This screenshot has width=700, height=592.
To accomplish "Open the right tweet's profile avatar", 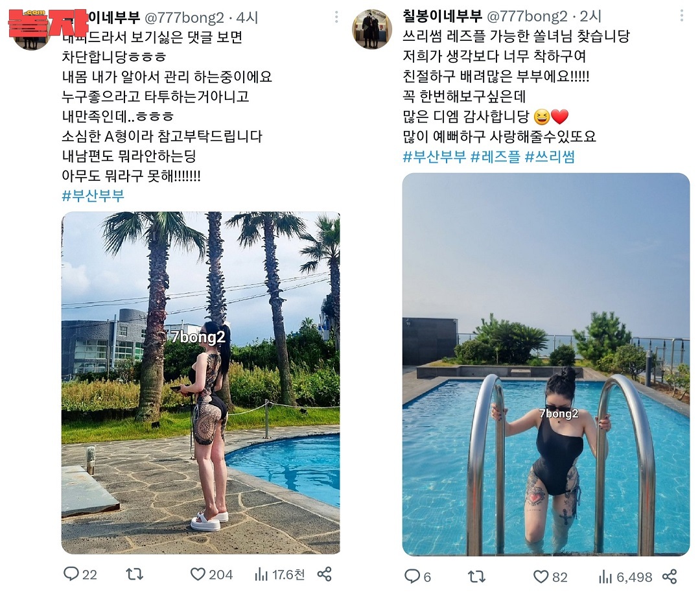I will point(372,29).
